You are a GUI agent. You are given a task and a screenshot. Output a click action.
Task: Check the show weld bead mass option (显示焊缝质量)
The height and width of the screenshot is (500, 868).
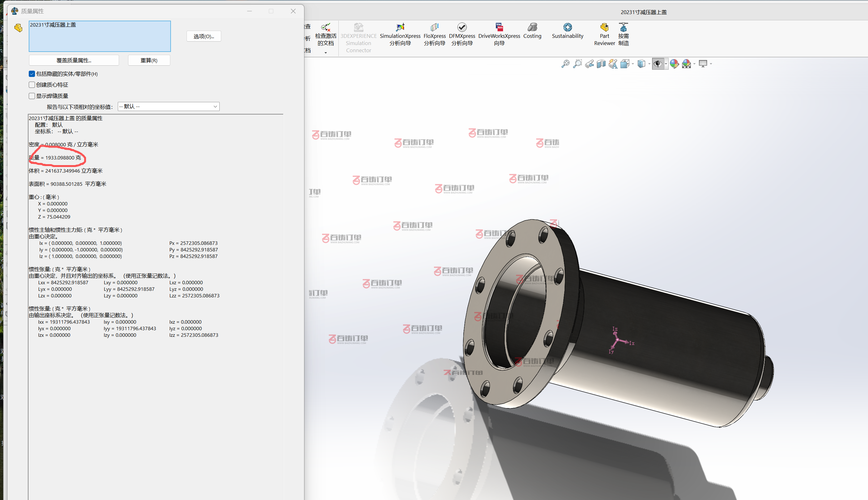[32, 96]
